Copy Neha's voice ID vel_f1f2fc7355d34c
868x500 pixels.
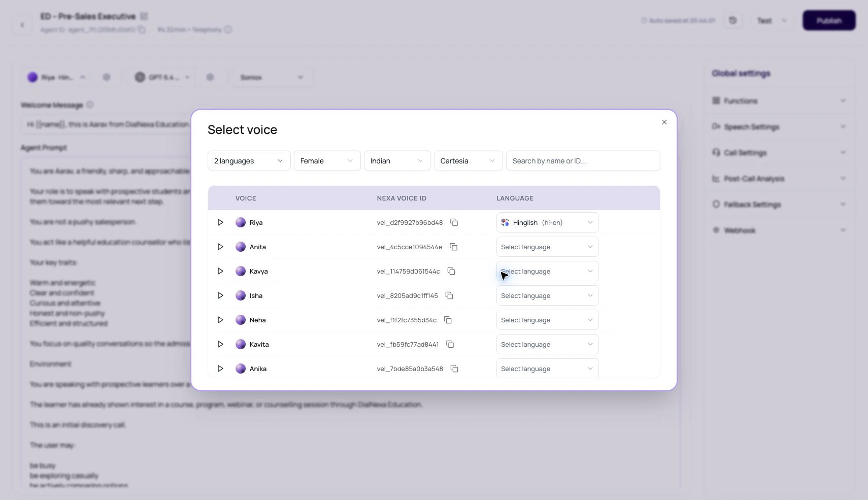[x=448, y=320]
